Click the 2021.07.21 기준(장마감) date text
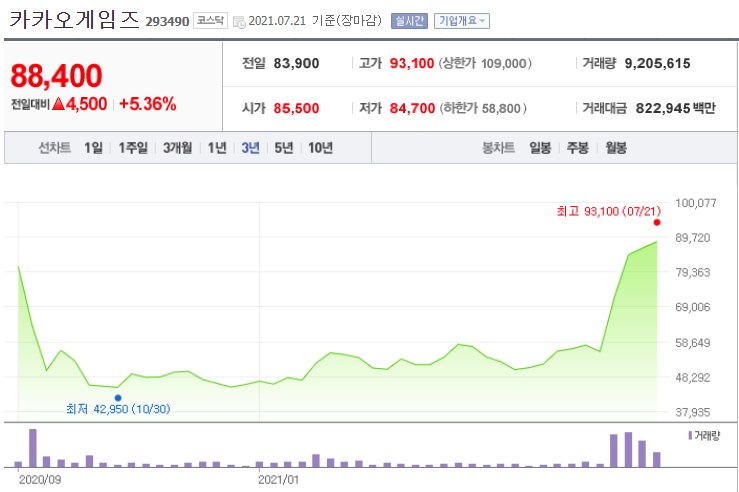Screen dimensions: 739x492 (x=315, y=21)
